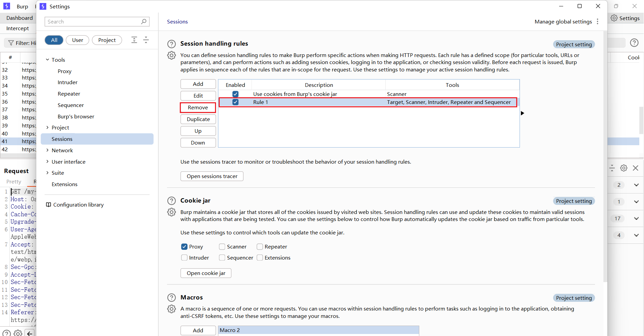Click the Settings gear in Burp main window
This screenshot has height=336, width=644.
[614, 18]
